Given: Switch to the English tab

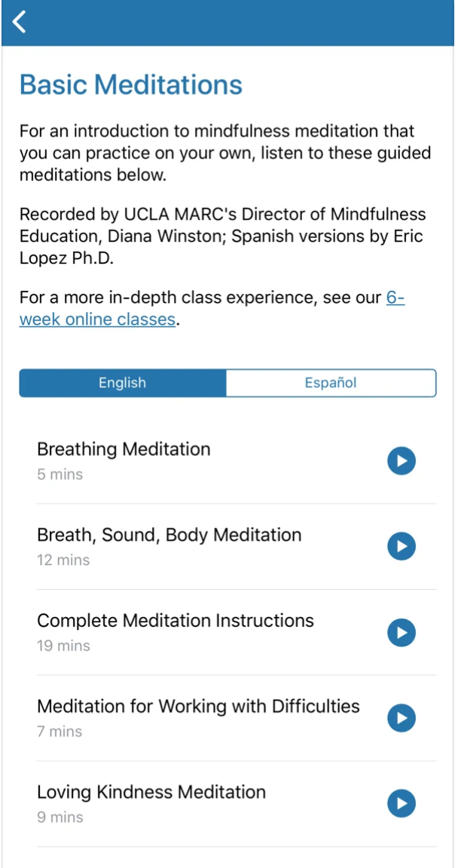Looking at the screenshot, I should pyautogui.click(x=123, y=383).
